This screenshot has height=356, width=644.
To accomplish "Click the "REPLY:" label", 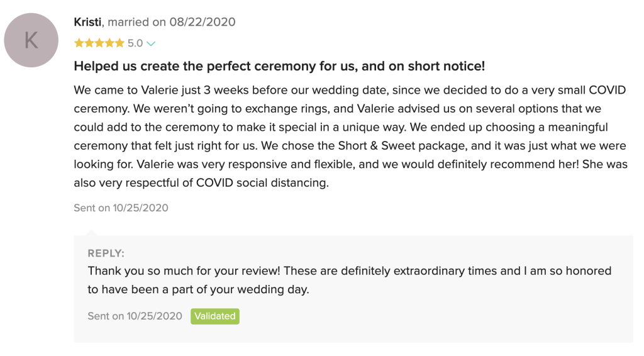I will pos(106,253).
